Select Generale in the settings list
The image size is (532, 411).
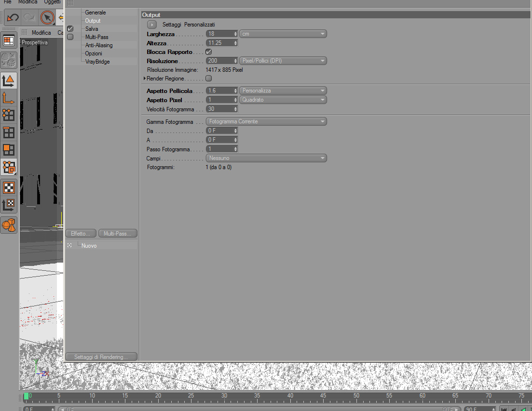coord(95,13)
